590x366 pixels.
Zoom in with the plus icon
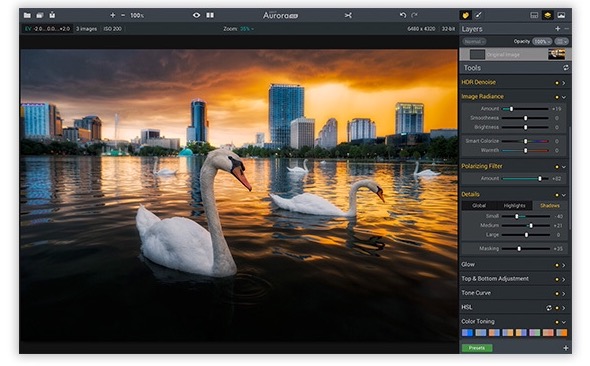click(x=113, y=15)
